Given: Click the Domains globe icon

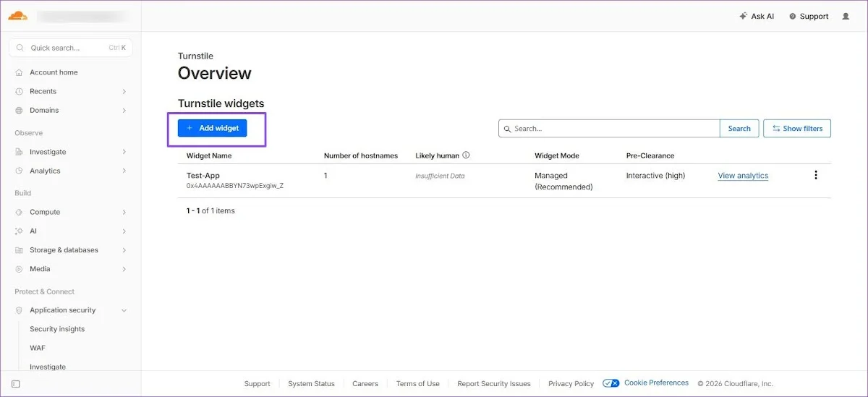Looking at the screenshot, I should tap(19, 110).
